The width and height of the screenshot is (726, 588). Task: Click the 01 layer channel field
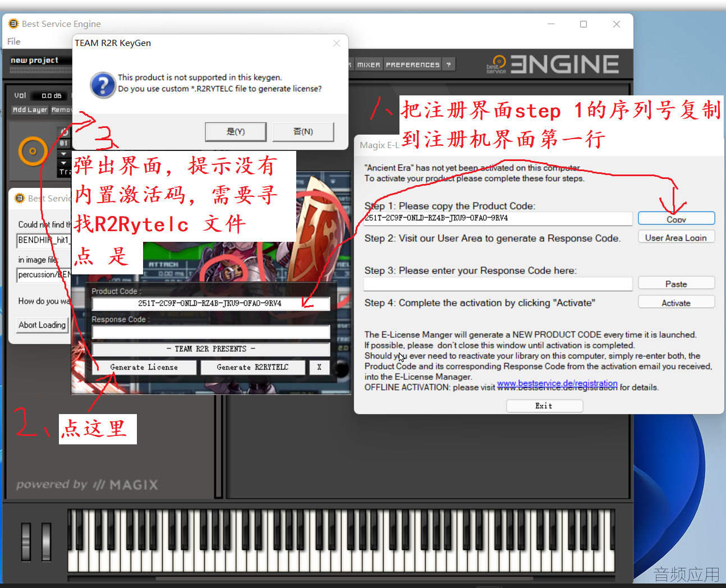[x=64, y=143]
